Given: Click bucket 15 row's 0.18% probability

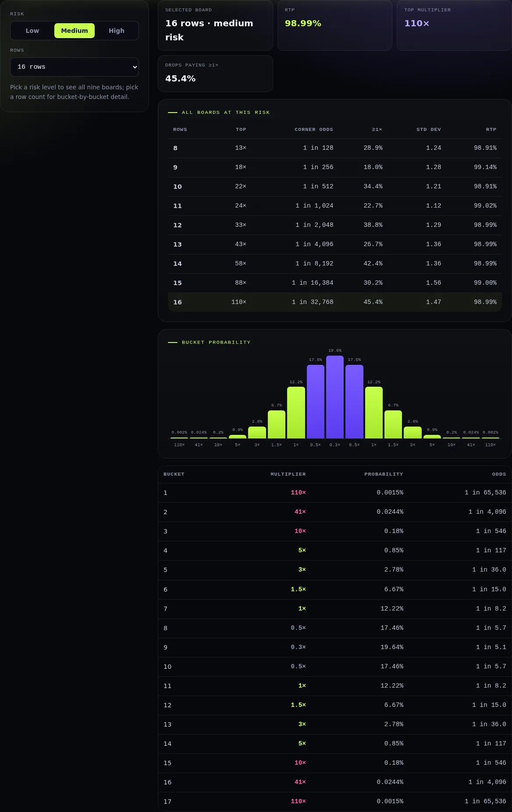Looking at the screenshot, I should 394,763.
